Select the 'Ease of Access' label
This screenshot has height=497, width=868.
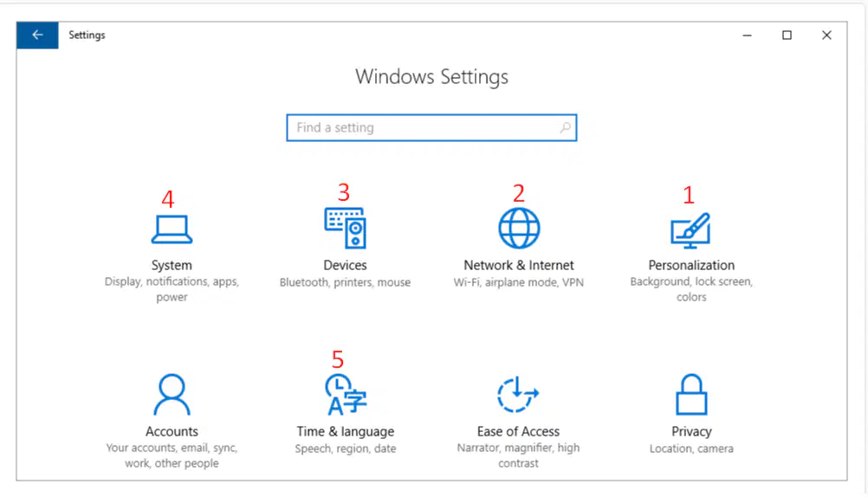[x=518, y=431]
